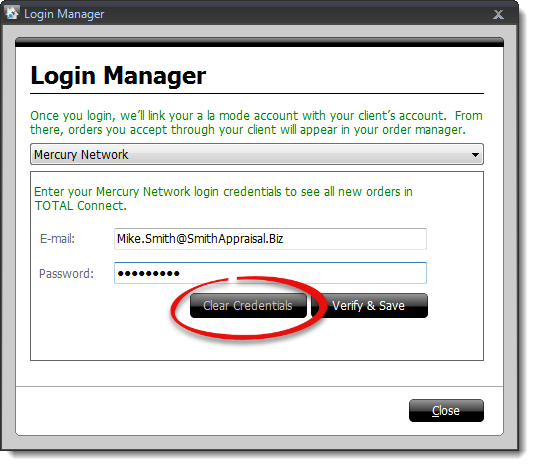Focus the Password input field
The height and width of the screenshot is (466, 534).
click(270, 273)
